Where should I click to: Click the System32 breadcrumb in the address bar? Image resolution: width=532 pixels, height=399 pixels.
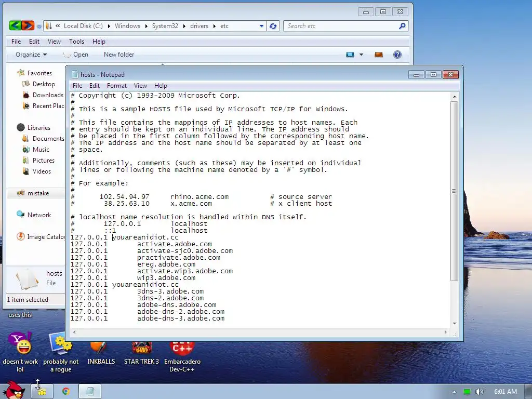pyautogui.click(x=165, y=26)
